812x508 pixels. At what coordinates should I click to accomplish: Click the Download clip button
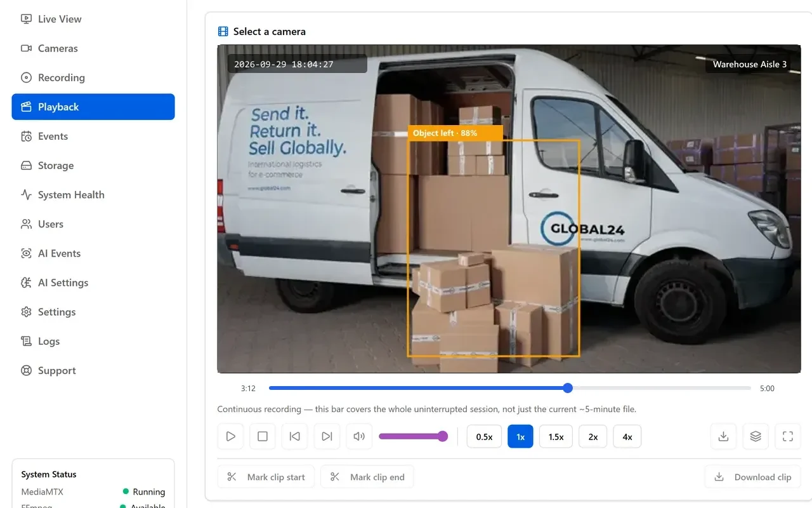(752, 477)
